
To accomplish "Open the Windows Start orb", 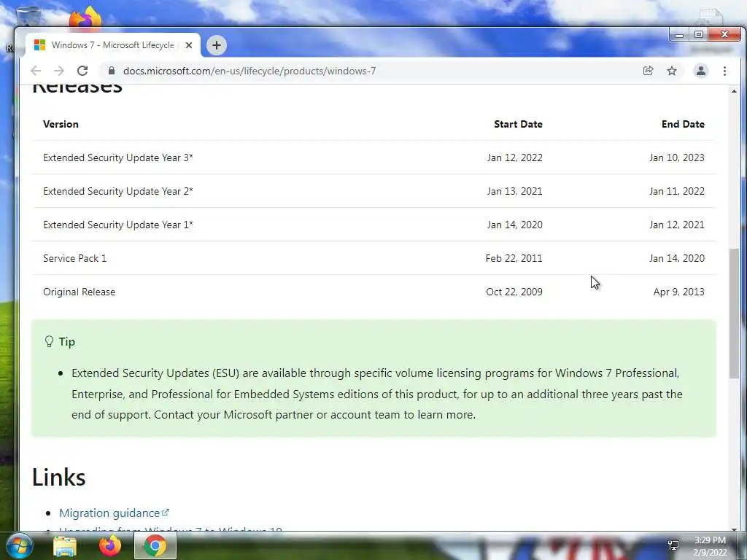I will click(x=19, y=545).
